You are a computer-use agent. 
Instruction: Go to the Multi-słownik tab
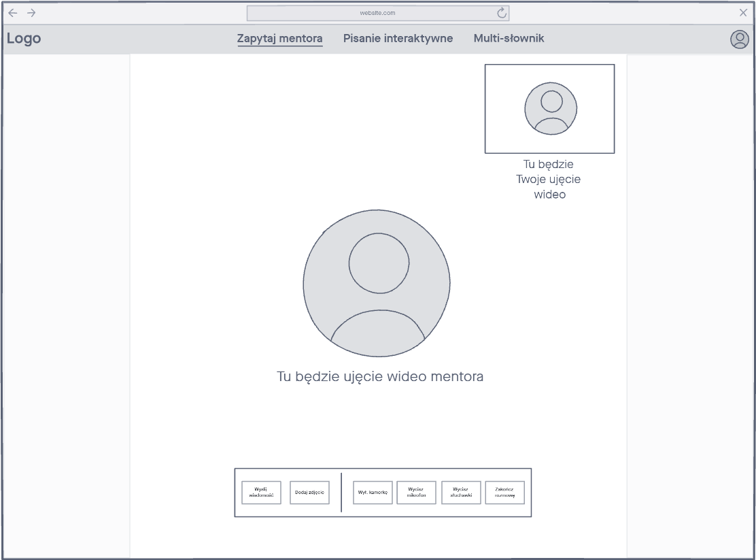click(x=509, y=39)
